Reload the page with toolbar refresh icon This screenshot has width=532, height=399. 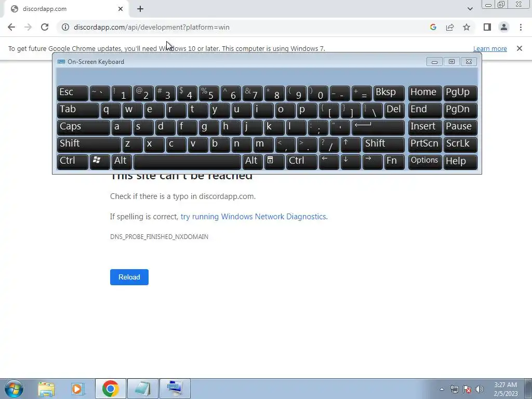click(45, 27)
